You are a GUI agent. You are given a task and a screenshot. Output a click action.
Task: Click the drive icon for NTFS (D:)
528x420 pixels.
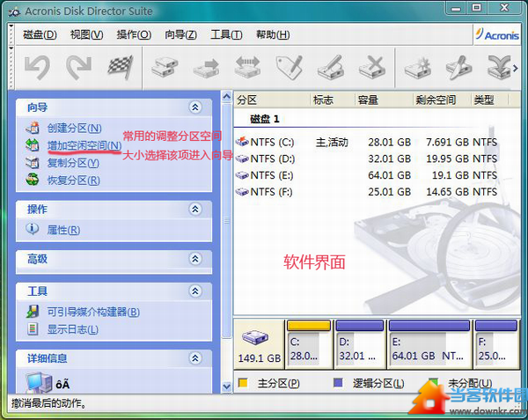tap(242, 158)
